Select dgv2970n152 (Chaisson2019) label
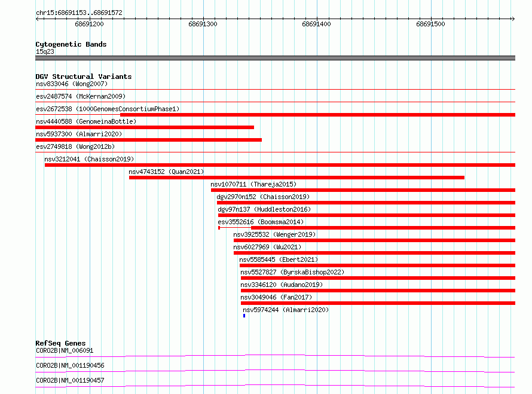 (263, 197)
